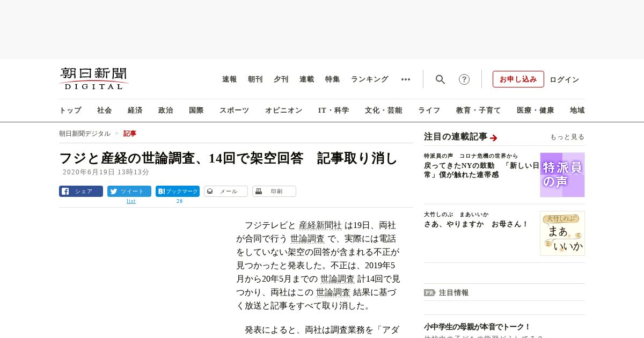
Task: Open the ランキング menu item
Action: pos(370,79)
